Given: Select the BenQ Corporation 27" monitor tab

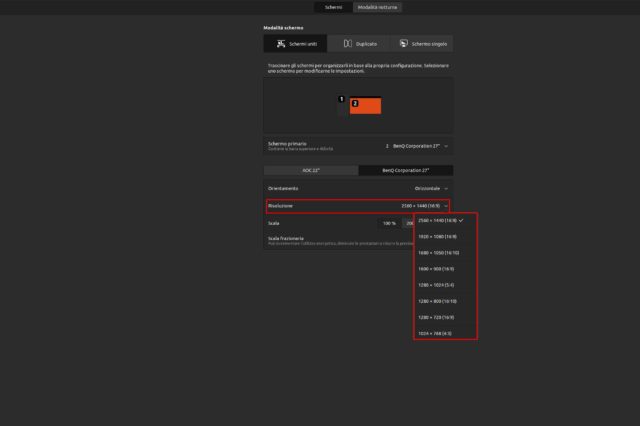Looking at the screenshot, I should (405, 170).
